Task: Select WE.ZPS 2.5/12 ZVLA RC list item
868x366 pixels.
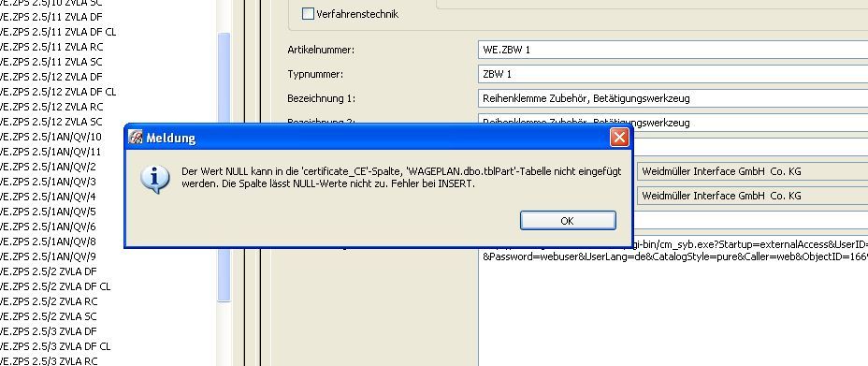Action: tap(51, 107)
